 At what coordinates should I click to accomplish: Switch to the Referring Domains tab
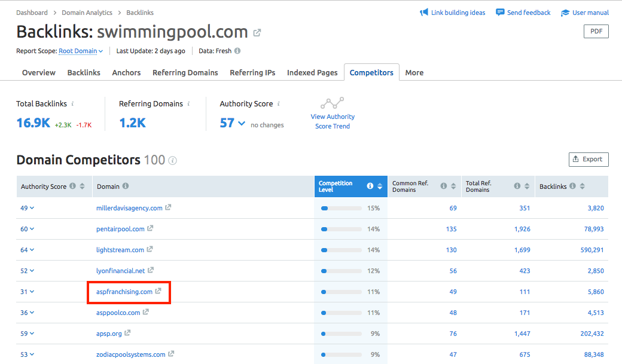click(x=185, y=72)
